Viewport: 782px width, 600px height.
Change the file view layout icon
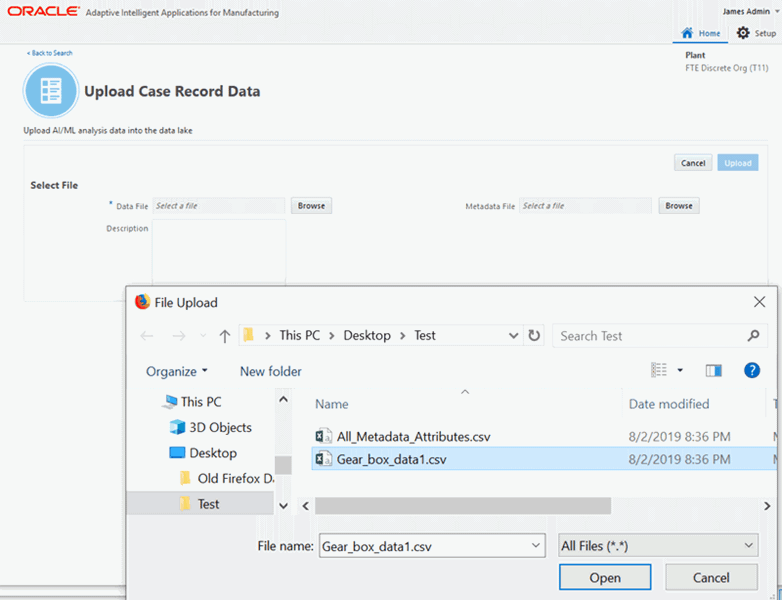(659, 370)
